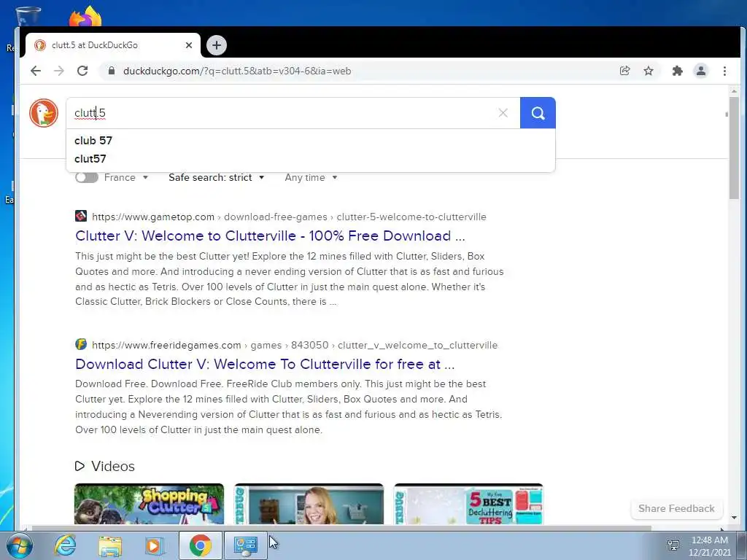
Task: Share this page icon in address bar
Action: tap(624, 71)
